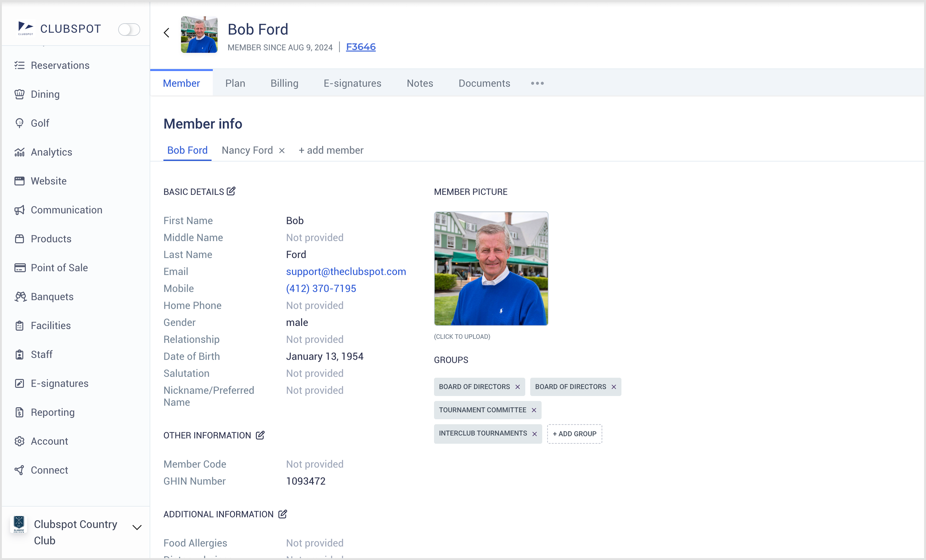Open the Communication section

pyautogui.click(x=66, y=210)
